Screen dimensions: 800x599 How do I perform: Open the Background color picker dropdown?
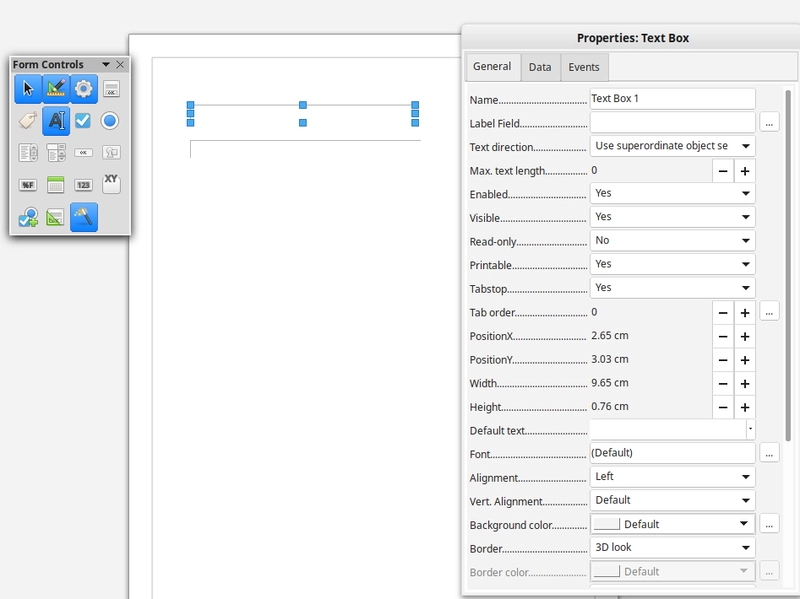click(x=744, y=524)
